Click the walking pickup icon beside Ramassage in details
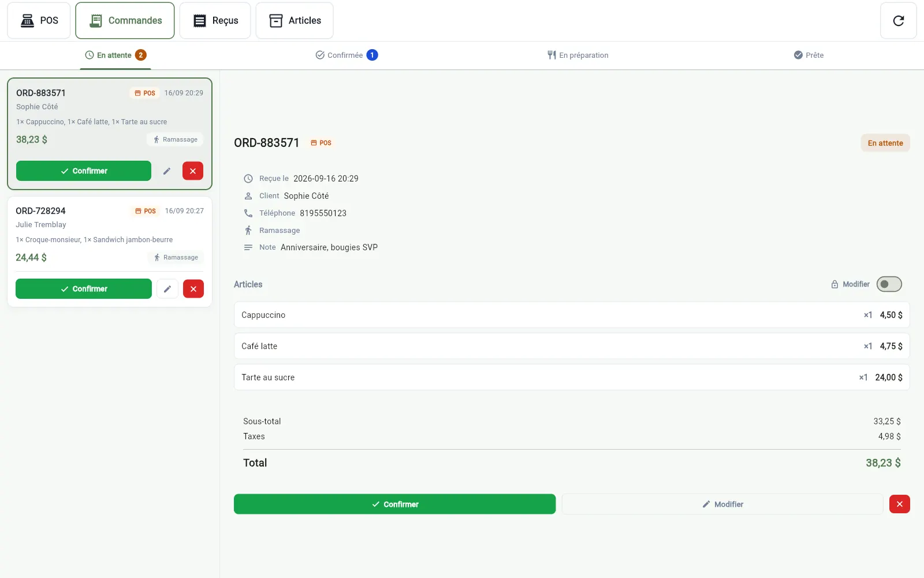This screenshot has height=578, width=924. point(248,231)
